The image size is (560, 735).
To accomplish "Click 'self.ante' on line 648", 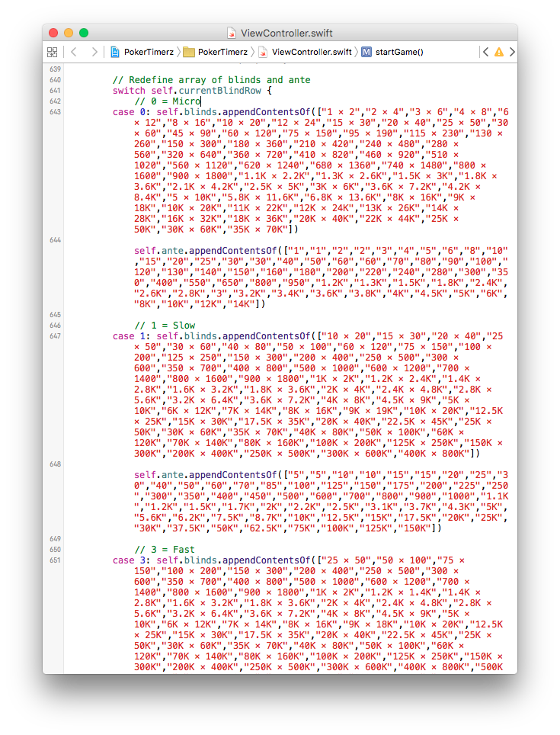I will coord(159,475).
